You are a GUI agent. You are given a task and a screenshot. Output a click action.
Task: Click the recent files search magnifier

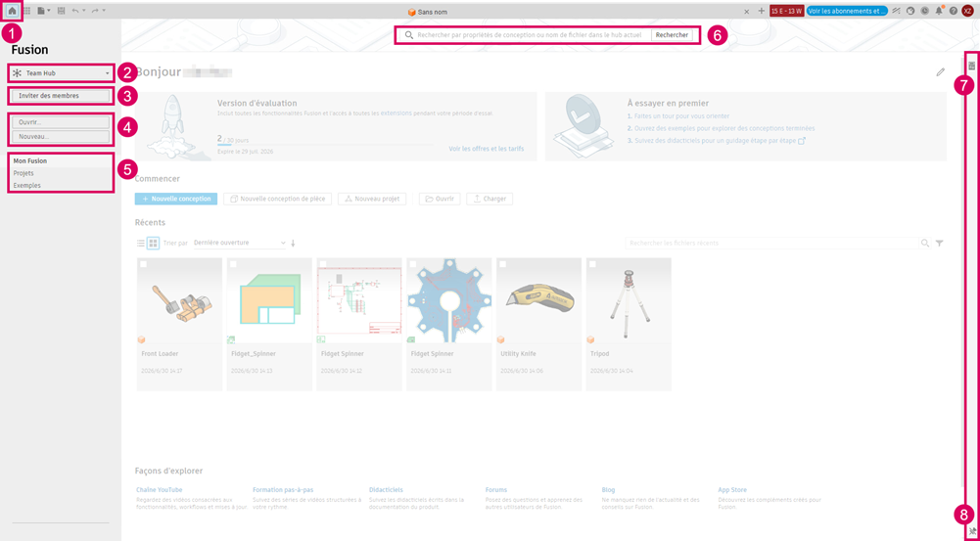coord(925,243)
